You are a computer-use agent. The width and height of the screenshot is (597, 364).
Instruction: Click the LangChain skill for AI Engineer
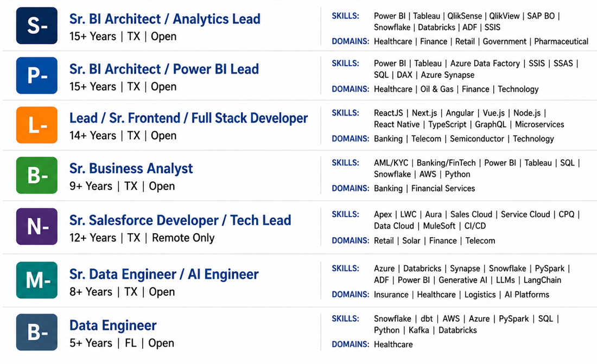coord(542,280)
